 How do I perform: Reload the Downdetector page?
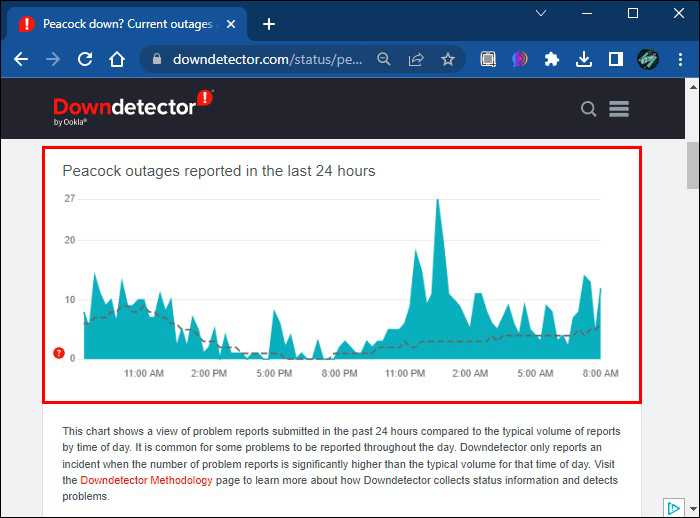tap(85, 59)
